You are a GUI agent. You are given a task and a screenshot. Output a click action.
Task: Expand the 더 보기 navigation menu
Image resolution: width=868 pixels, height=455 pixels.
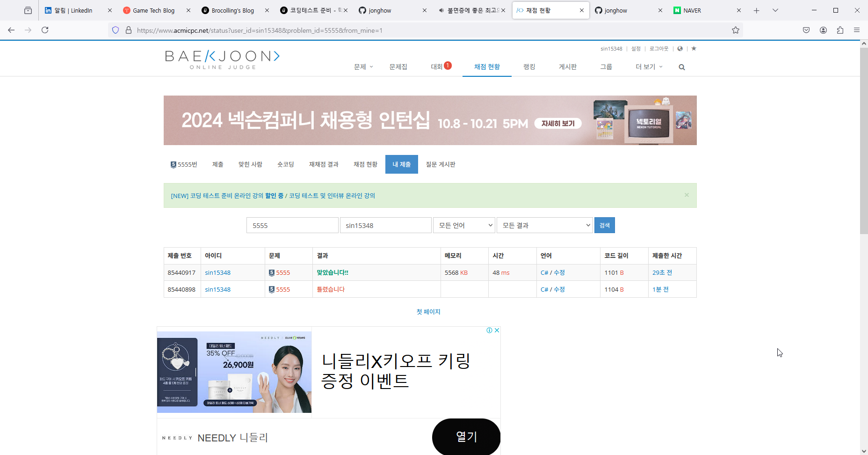click(649, 67)
